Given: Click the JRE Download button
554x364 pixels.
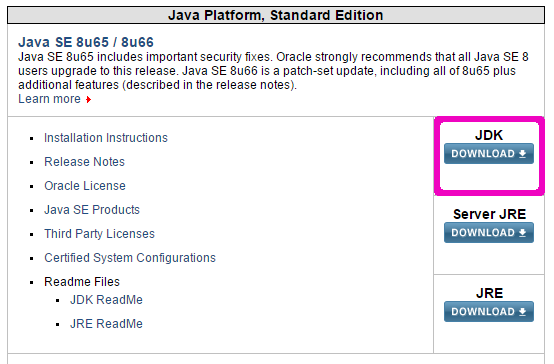Looking at the screenshot, I should [x=489, y=311].
